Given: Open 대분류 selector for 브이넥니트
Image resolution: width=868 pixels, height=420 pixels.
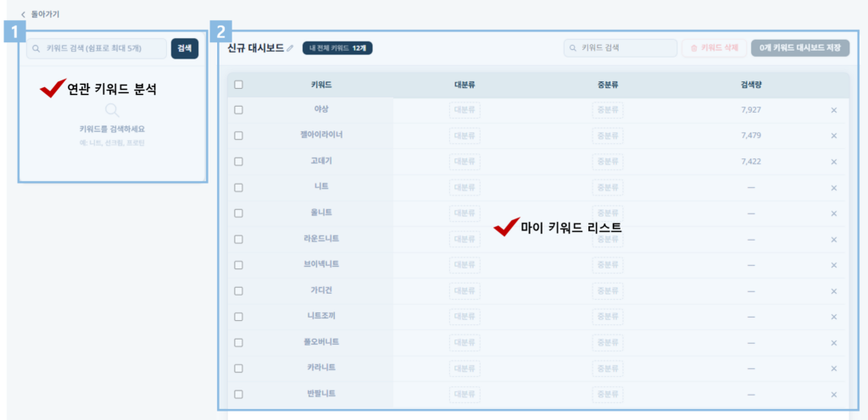Looking at the screenshot, I should pos(465,265).
